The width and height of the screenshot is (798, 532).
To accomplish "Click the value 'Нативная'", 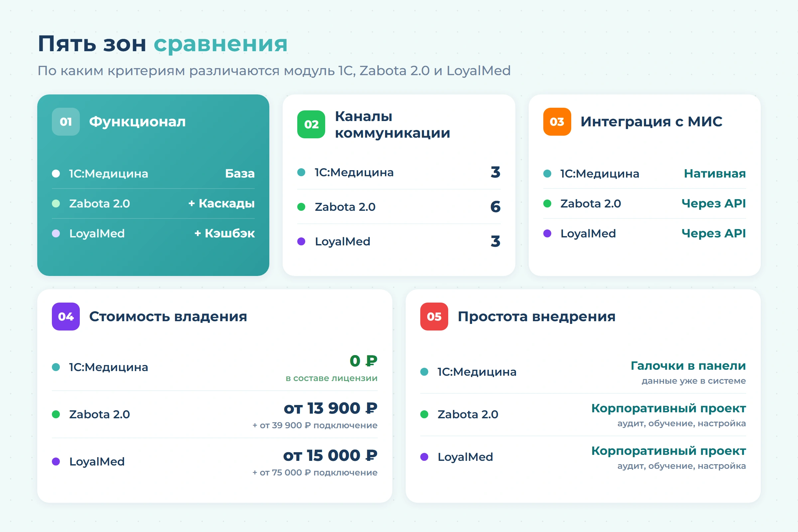I will [715, 174].
